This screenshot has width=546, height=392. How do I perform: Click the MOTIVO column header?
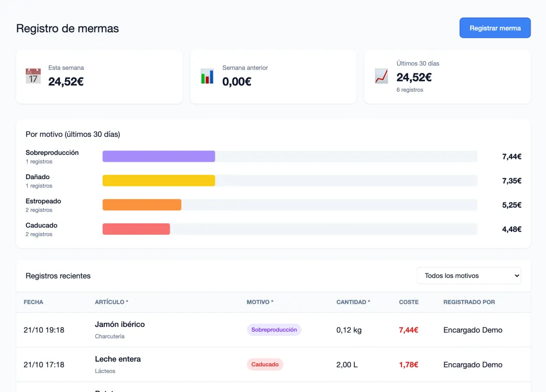(x=260, y=302)
